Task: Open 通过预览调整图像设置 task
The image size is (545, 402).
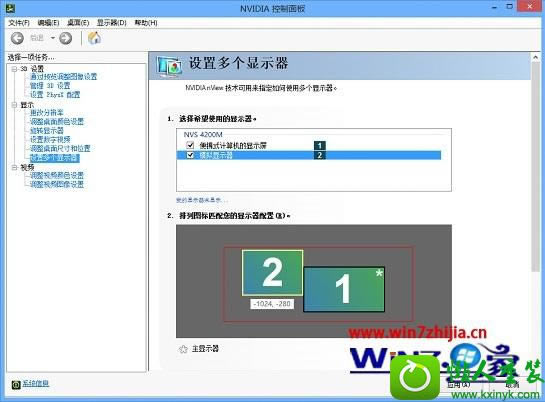Action: [x=63, y=77]
